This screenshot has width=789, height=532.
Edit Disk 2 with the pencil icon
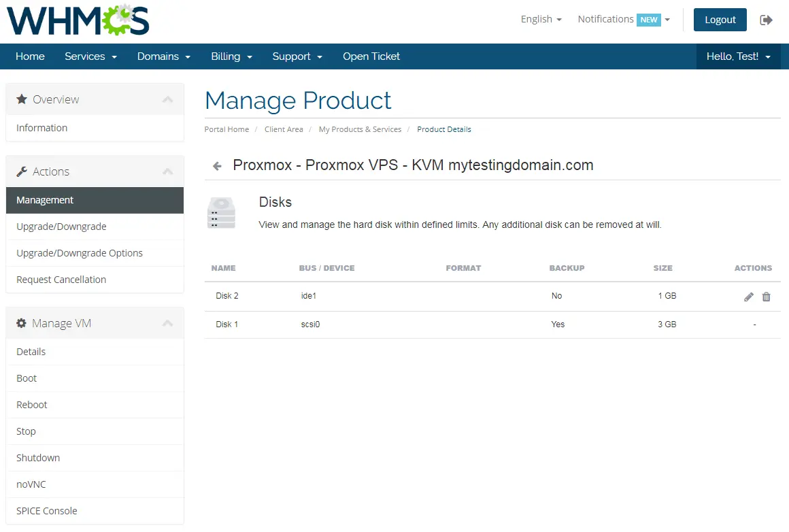tap(749, 297)
